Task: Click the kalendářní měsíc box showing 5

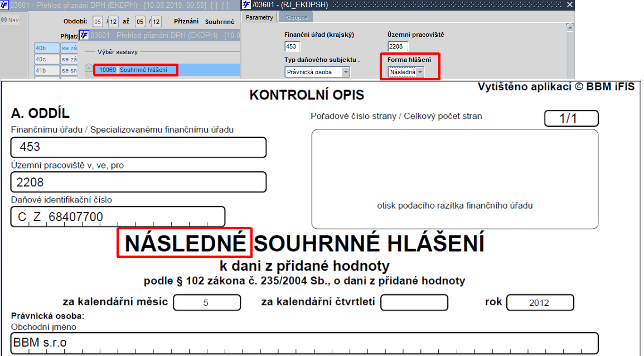Action: 207,302
